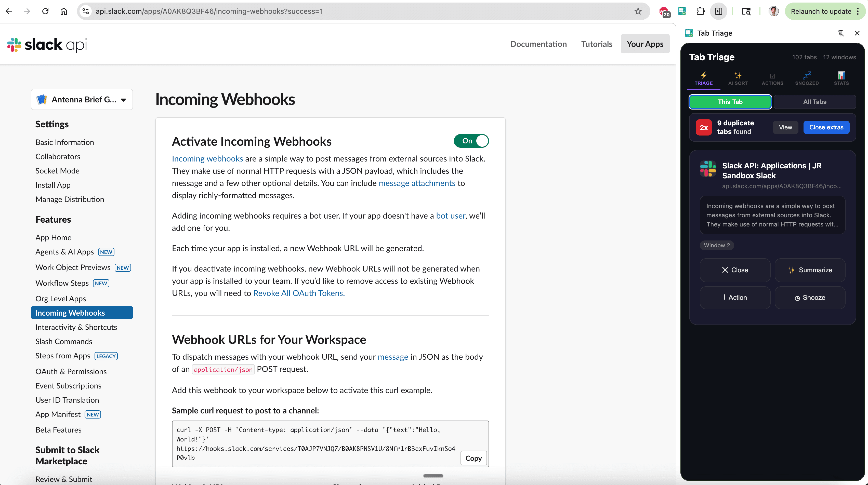Open the Chrome extensions puzzle icon
This screenshot has width=868, height=485.
(700, 11)
